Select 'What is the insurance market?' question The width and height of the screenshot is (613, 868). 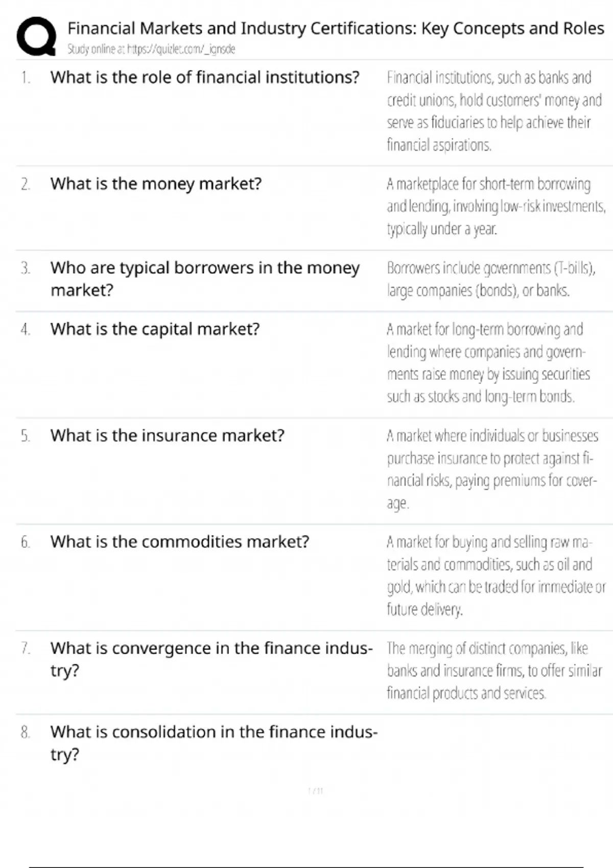pyautogui.click(x=167, y=436)
